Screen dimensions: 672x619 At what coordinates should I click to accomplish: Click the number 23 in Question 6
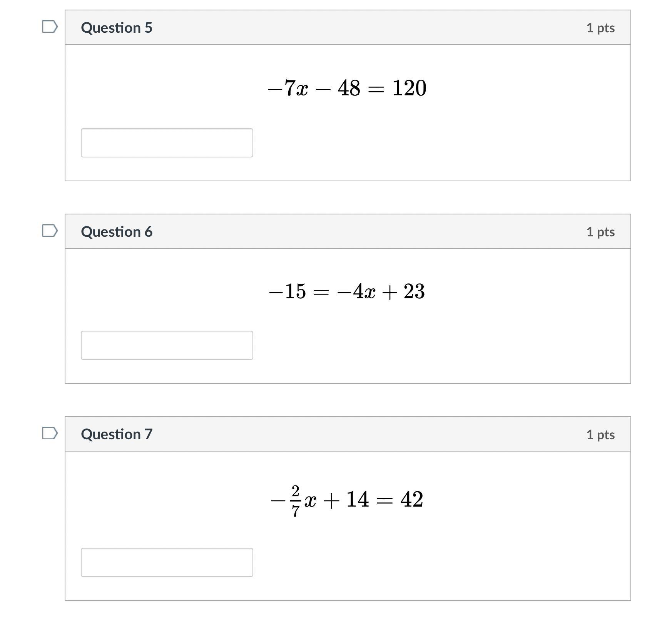[415, 291]
